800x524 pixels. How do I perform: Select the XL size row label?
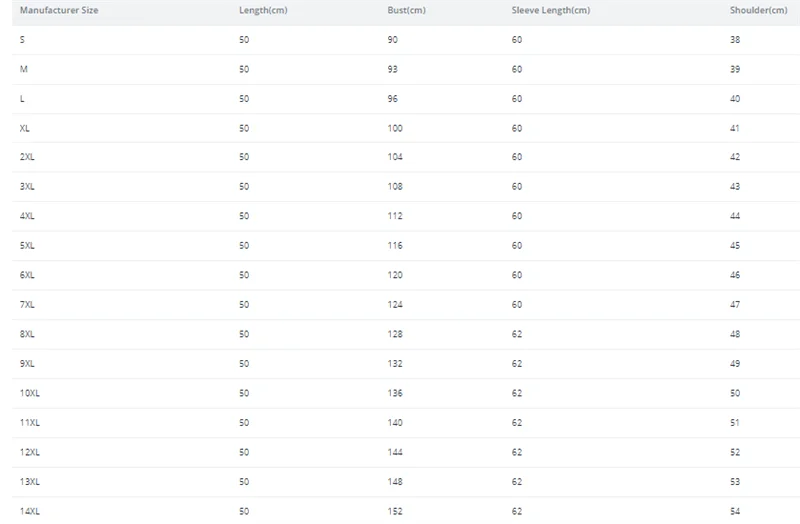24,129
